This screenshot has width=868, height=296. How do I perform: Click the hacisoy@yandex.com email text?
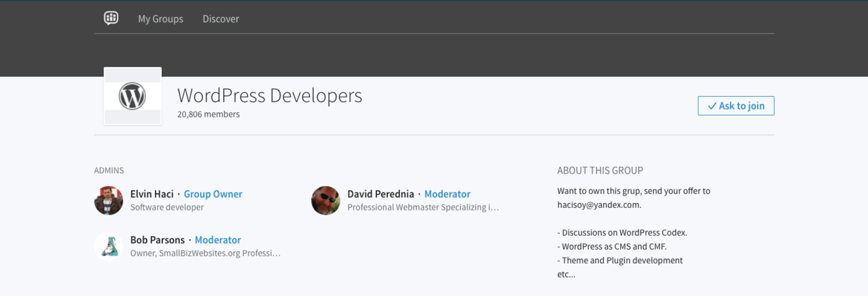pyautogui.click(x=599, y=204)
